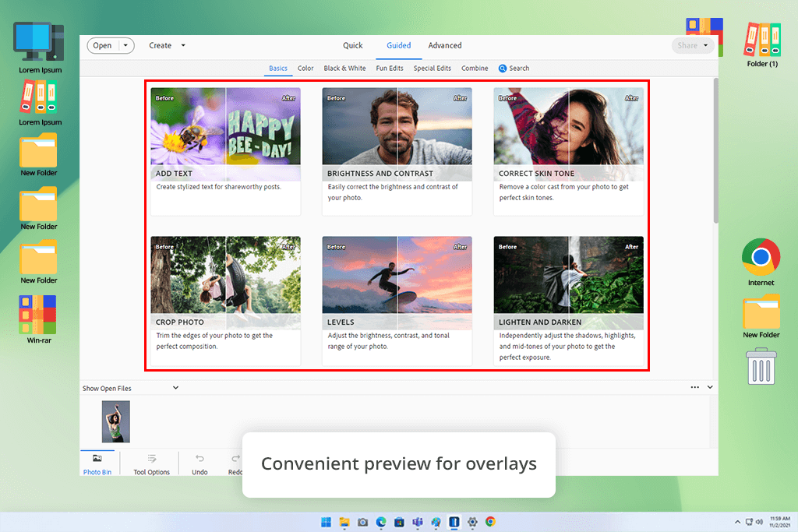
Task: Choose the Correct Skin Tone guided edit
Action: [x=568, y=151]
